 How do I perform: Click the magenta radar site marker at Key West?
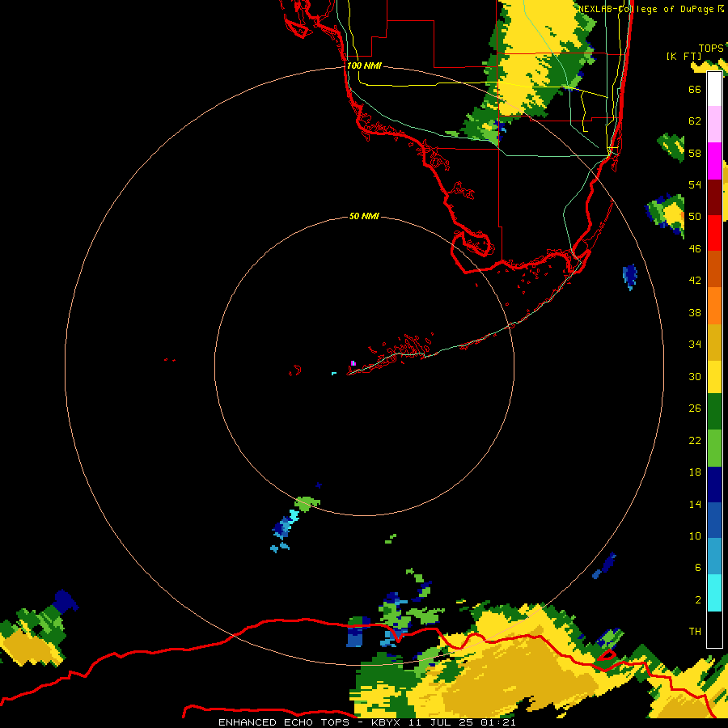(353, 363)
